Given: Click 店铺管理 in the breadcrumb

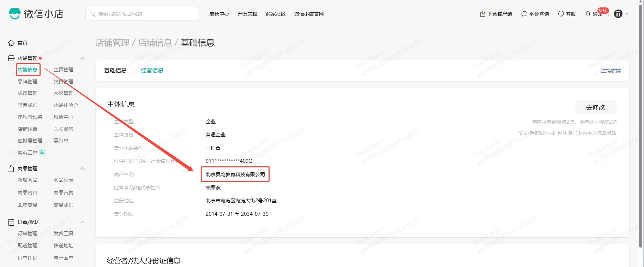Looking at the screenshot, I should pyautogui.click(x=113, y=43).
